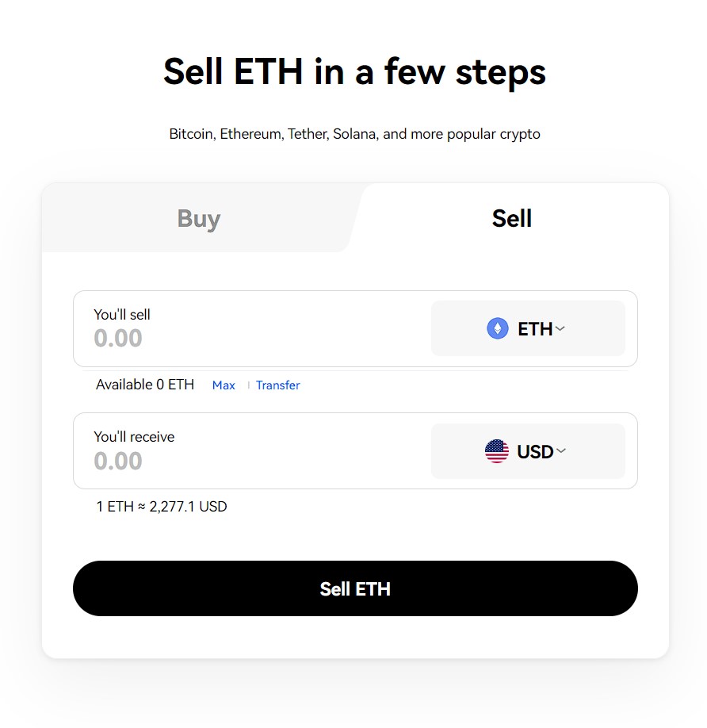The width and height of the screenshot is (707, 728).
Task: Expand the ETH dropdown chevron
Action: [x=560, y=329]
